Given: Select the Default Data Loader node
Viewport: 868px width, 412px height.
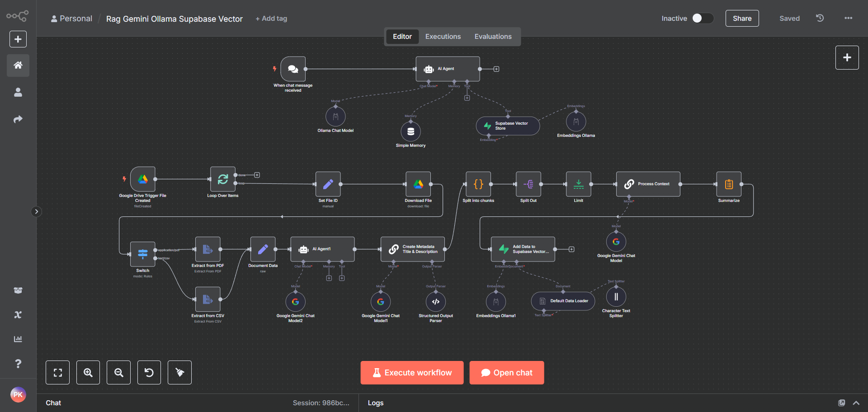Looking at the screenshot, I should (x=563, y=301).
